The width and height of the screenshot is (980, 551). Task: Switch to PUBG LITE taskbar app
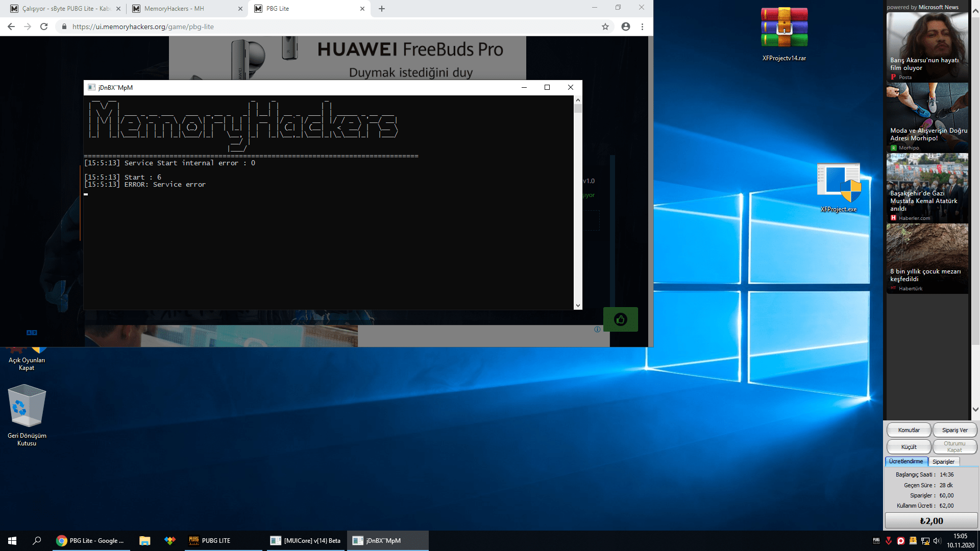tap(223, 541)
